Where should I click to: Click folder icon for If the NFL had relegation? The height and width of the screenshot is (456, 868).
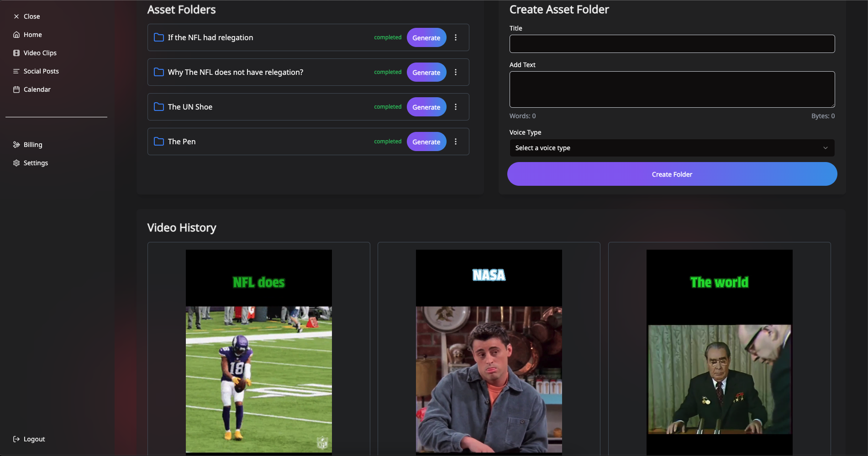159,37
